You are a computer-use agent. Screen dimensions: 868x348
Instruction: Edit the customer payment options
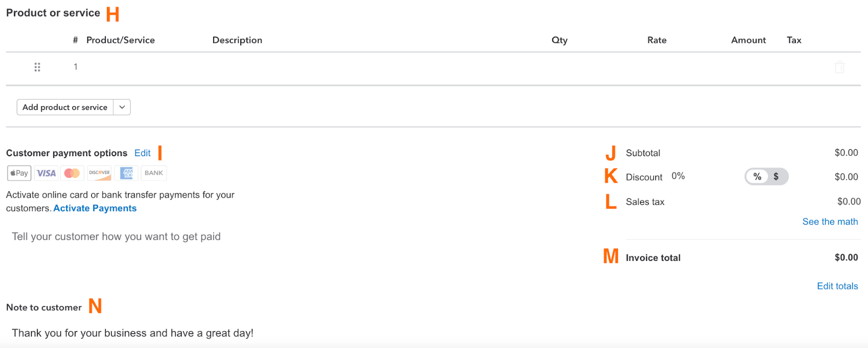[142, 153]
